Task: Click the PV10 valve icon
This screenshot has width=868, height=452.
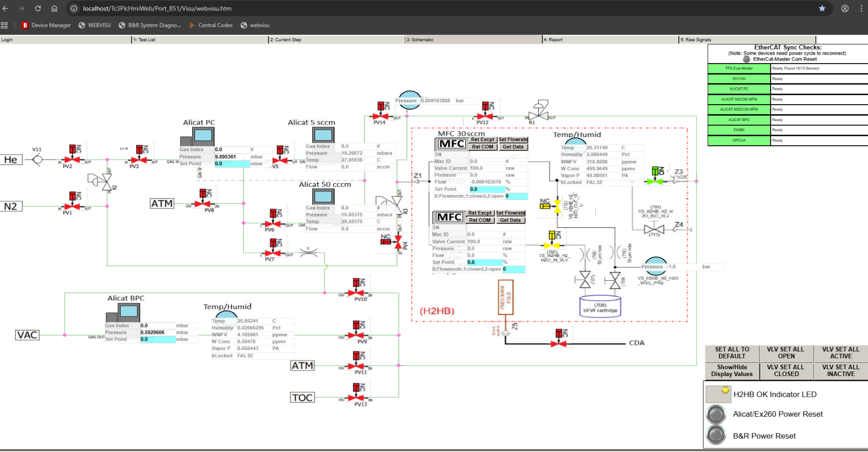Action: 357,293
